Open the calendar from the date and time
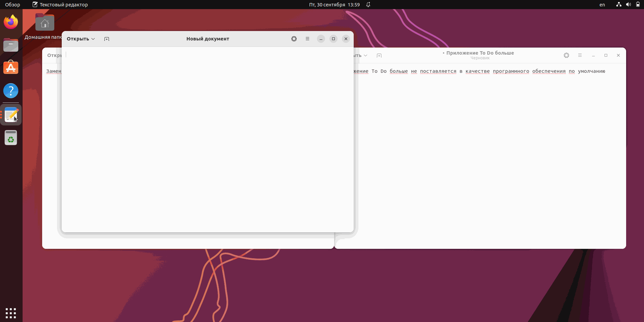The height and width of the screenshot is (322, 644). 334,5
